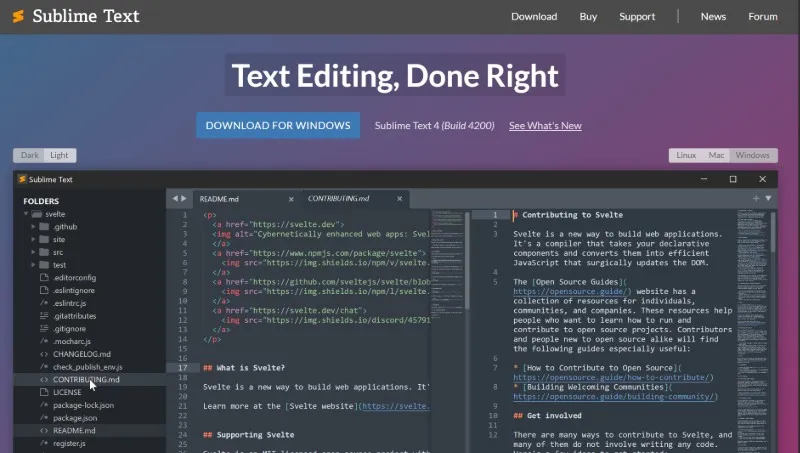Screen dimensions: 800x453
Task: Click the '## Supporting Svelte' heading
Action: click(x=248, y=435)
